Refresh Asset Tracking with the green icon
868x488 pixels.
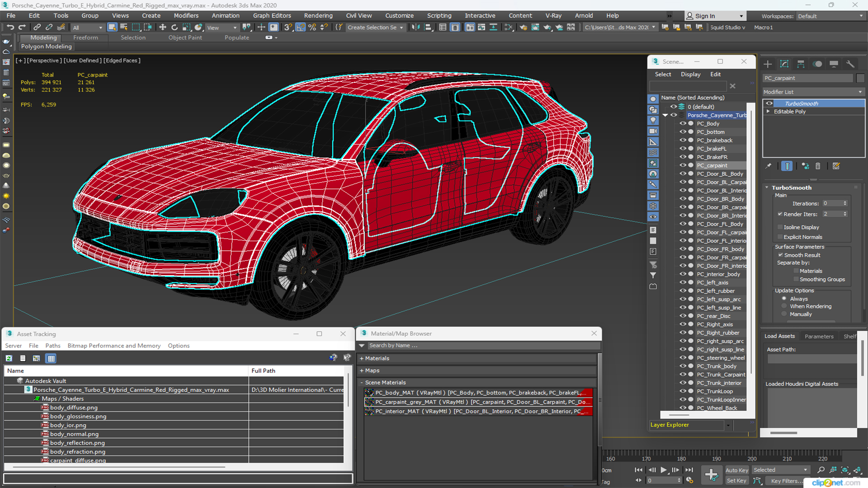pos(9,358)
